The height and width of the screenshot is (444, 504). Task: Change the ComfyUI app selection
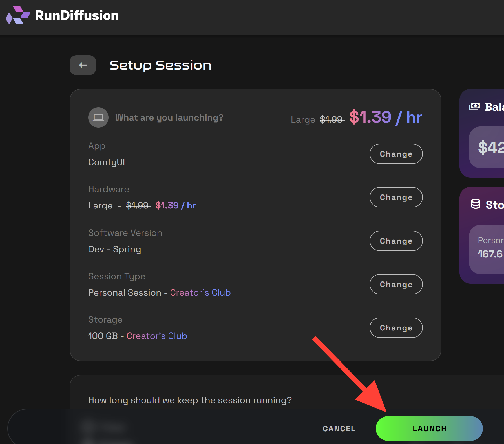point(396,154)
